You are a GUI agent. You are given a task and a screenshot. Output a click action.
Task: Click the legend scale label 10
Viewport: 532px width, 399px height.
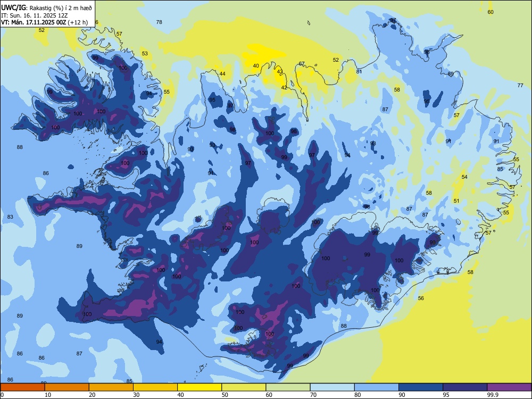48,395
